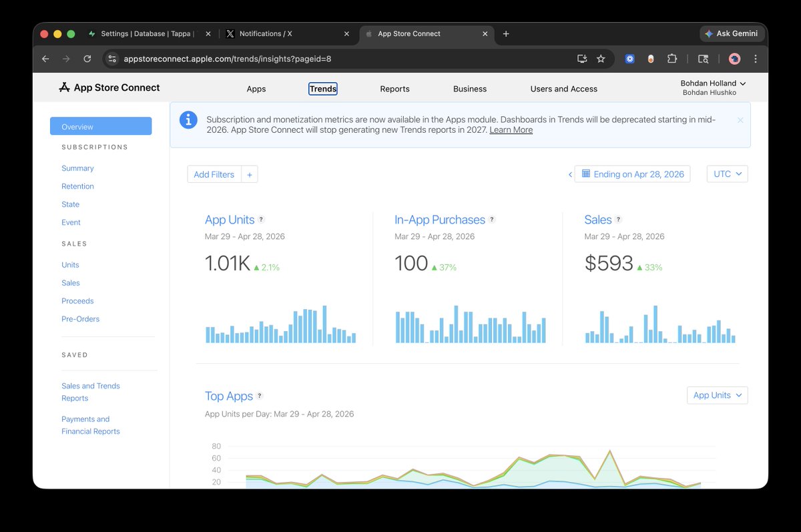Open the App Units metric dropdown
Image resolution: width=801 pixels, height=532 pixels.
[718, 395]
